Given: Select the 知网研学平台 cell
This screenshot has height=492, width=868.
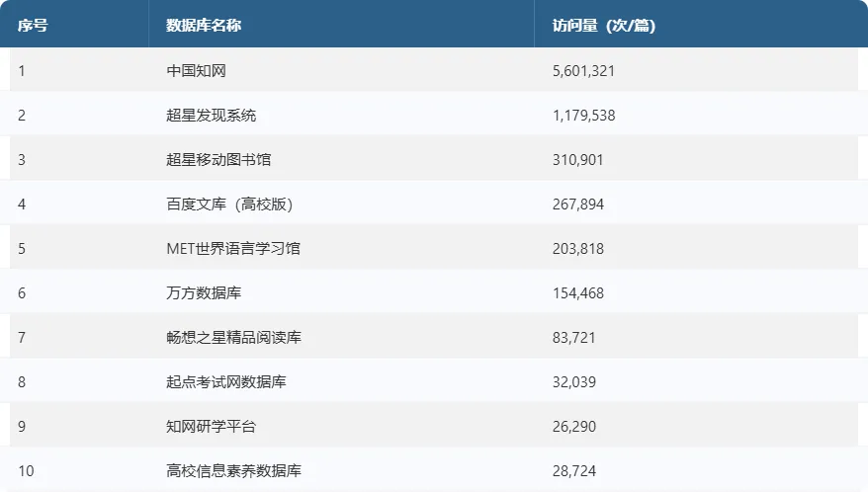Looking at the screenshot, I should click(x=211, y=426).
